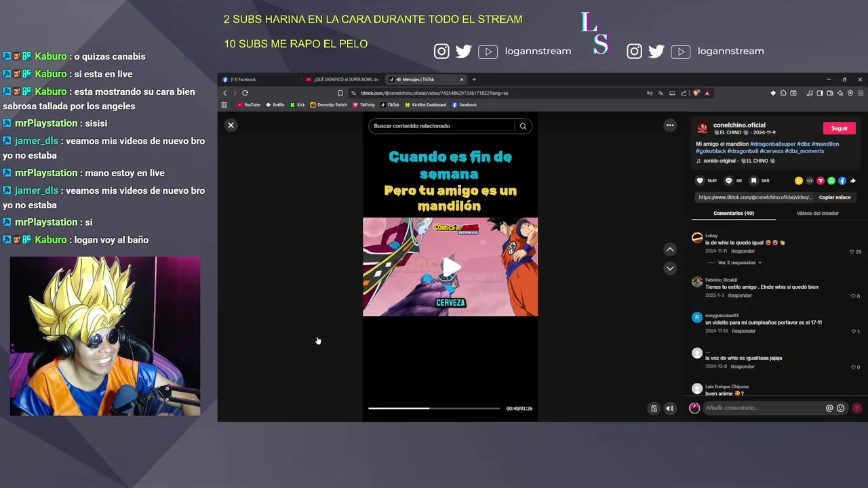Open the browser hamburger main menu

pyautogui.click(x=861, y=93)
